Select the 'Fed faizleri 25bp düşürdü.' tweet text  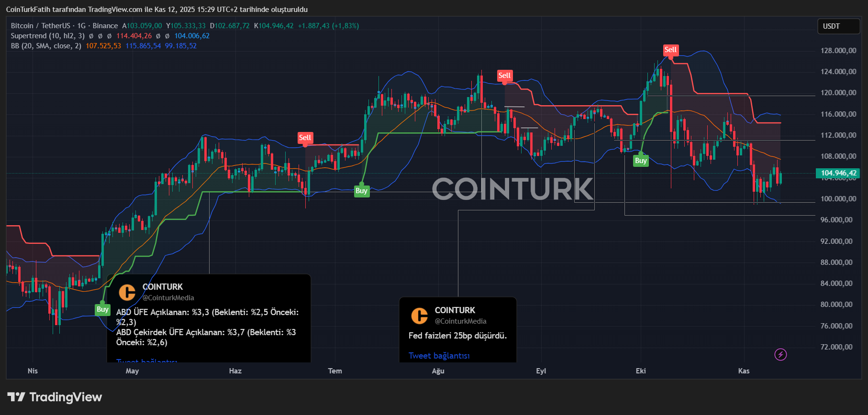[x=457, y=336]
